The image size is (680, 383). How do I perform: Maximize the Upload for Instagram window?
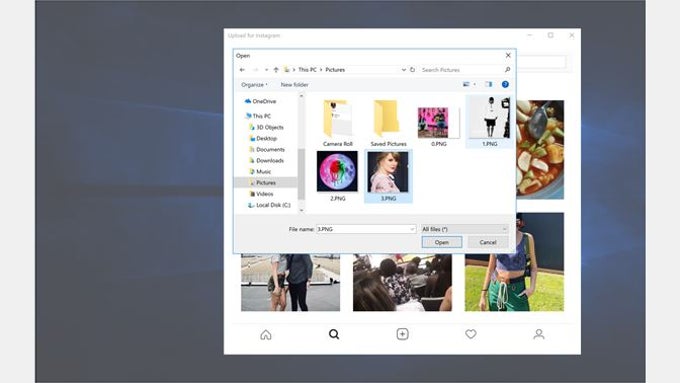coord(550,35)
